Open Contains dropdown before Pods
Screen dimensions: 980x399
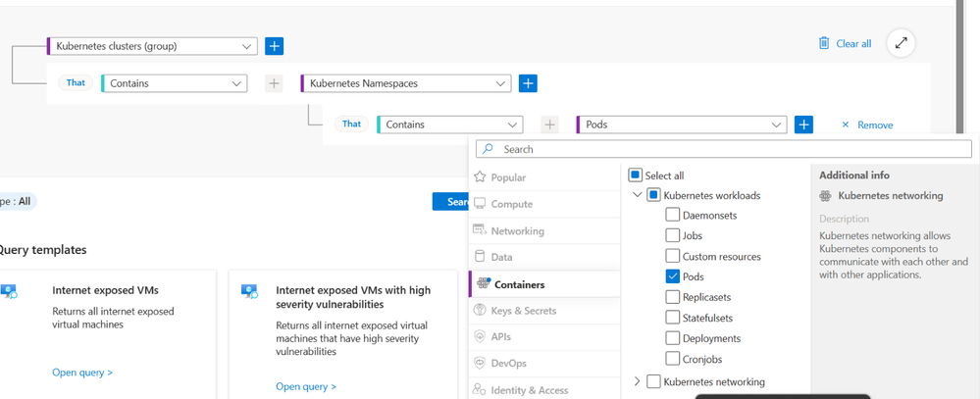(449, 125)
